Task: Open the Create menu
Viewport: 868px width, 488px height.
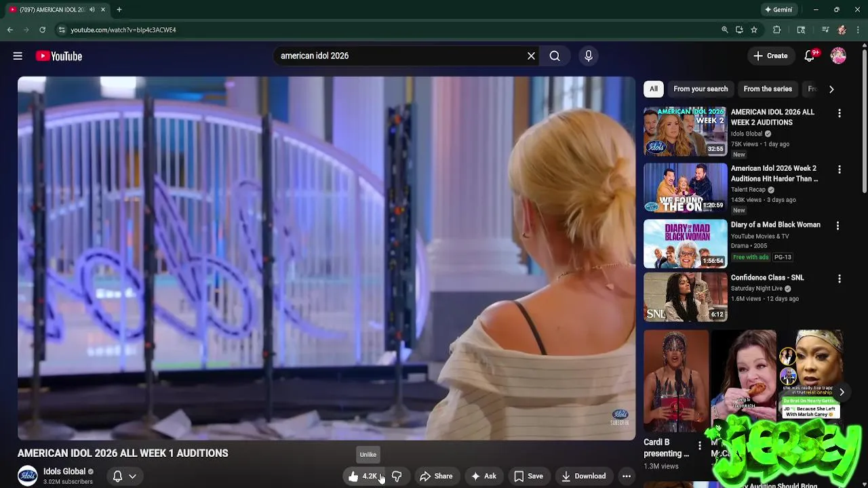Action: [770, 56]
